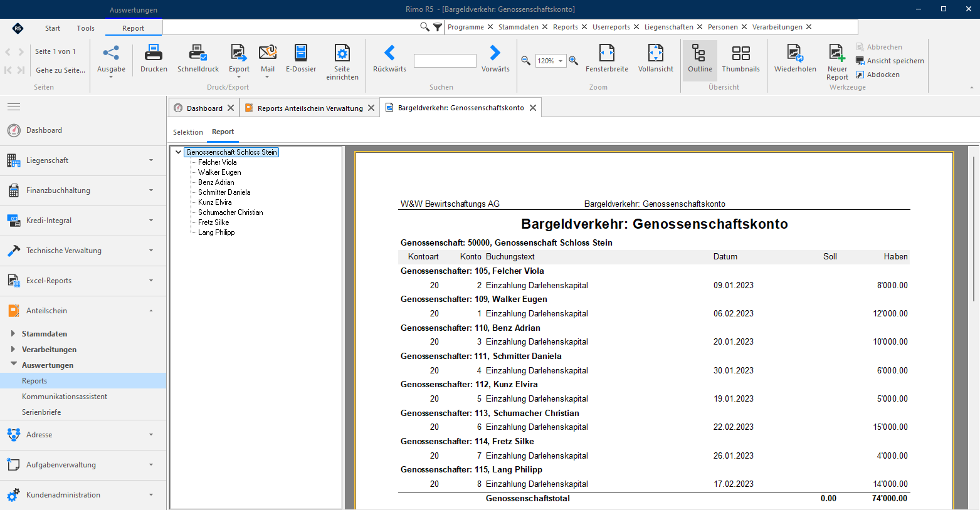980x510 pixels.
Task: Open the 120% zoom dropdown
Action: pyautogui.click(x=561, y=61)
